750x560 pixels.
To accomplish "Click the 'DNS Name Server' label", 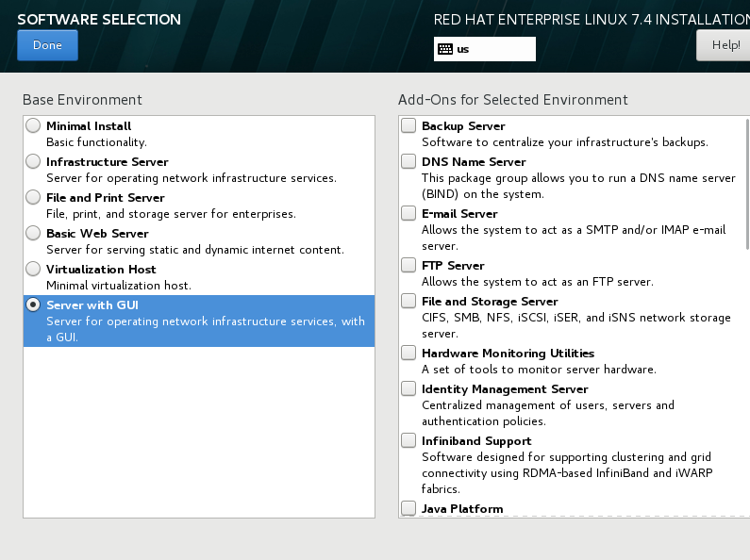I will (474, 162).
